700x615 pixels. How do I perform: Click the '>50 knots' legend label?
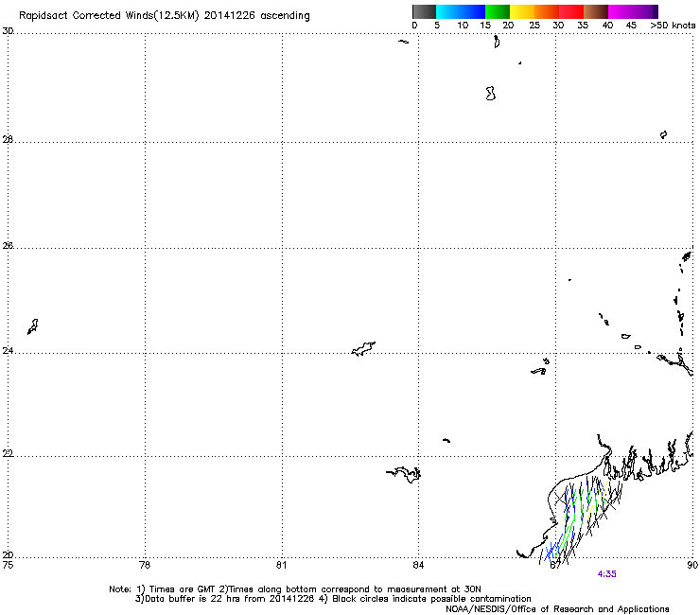click(673, 26)
